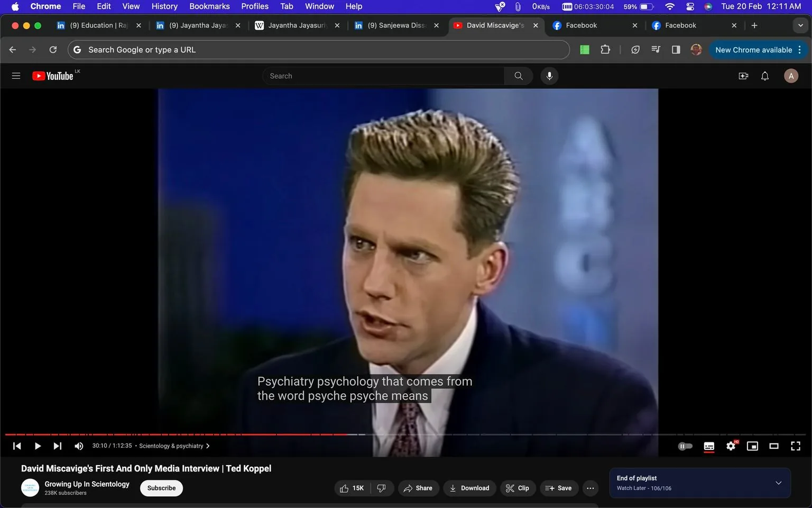Open the Create video icon

click(743, 76)
